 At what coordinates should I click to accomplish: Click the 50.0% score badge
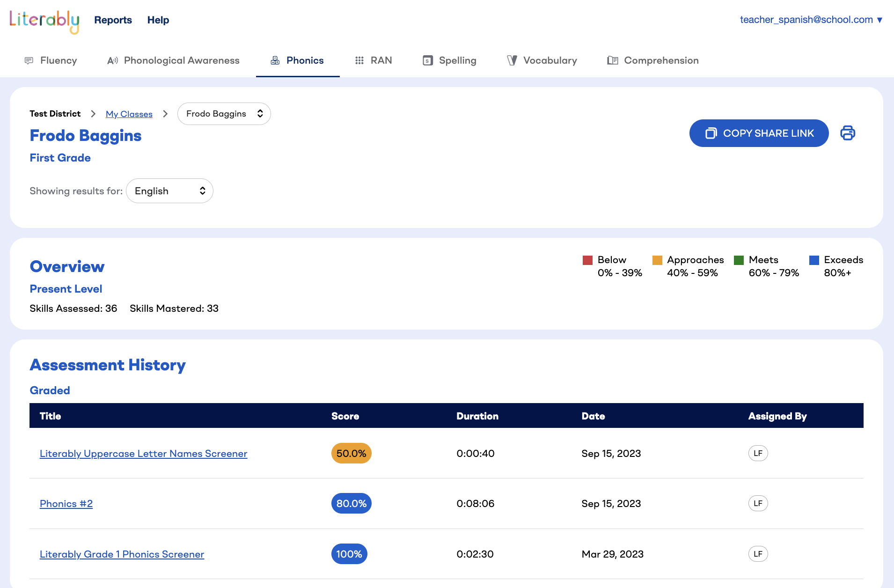(x=352, y=453)
